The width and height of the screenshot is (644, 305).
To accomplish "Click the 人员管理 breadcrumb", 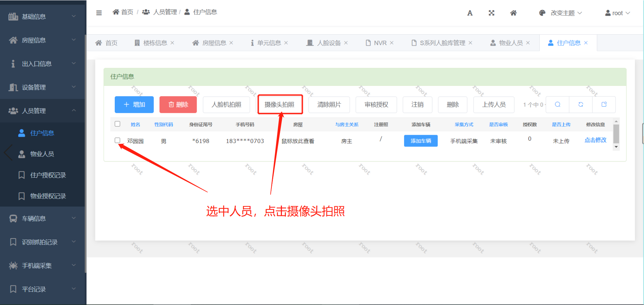I will [160, 12].
